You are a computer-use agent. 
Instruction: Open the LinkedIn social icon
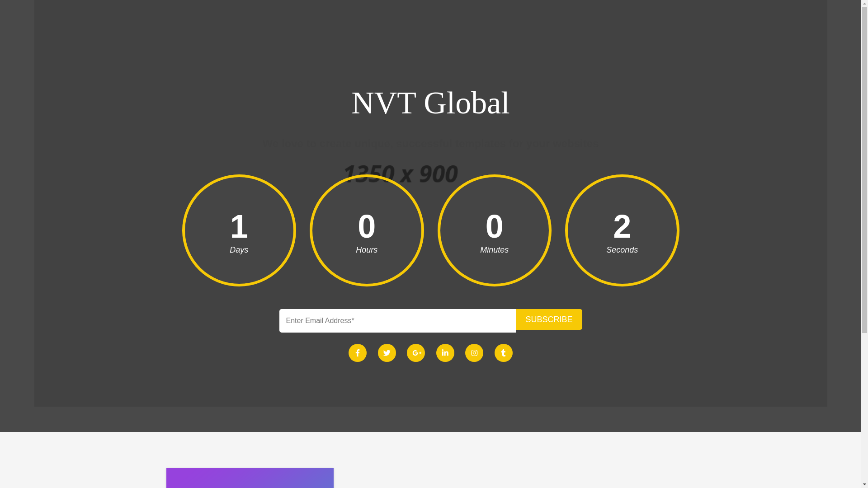point(445,353)
